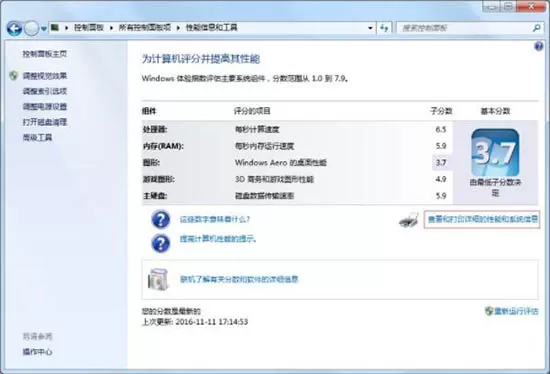
Task: Open 调整视觉效果 link
Action: click(45, 75)
